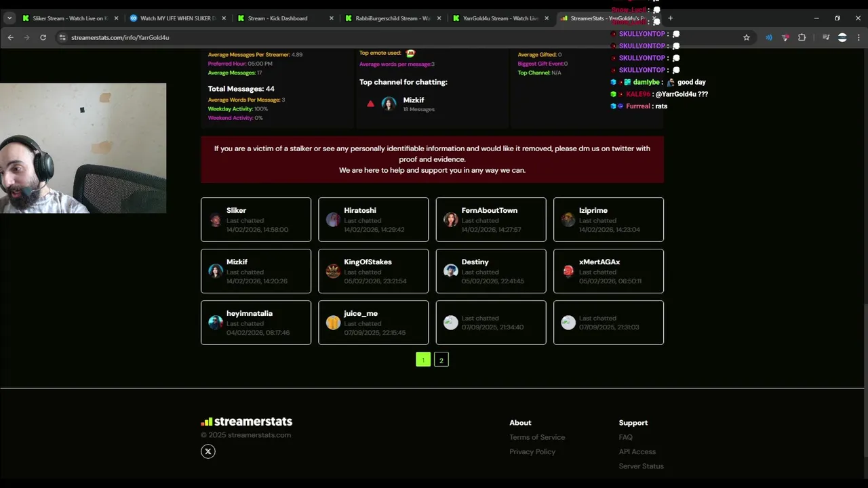
Task: Open the Terms of Service link
Action: 537,437
